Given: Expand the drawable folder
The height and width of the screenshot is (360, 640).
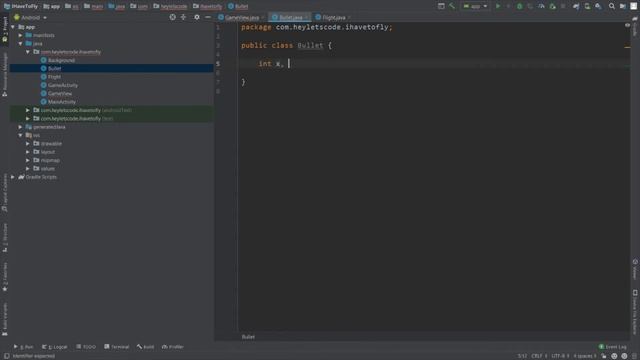Looking at the screenshot, I should pyautogui.click(x=28, y=144).
